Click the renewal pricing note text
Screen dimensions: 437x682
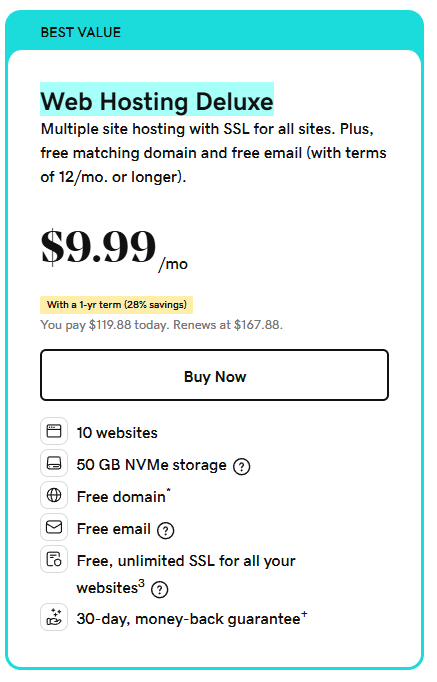click(161, 324)
